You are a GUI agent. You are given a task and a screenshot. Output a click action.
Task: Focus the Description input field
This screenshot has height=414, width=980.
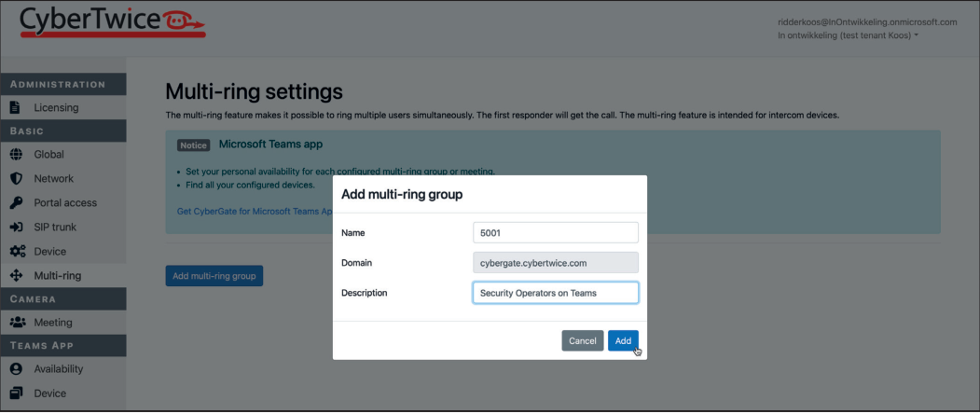pos(556,293)
